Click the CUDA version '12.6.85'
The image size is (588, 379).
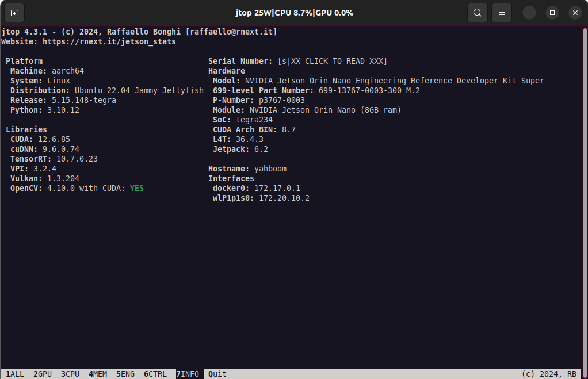(54, 139)
